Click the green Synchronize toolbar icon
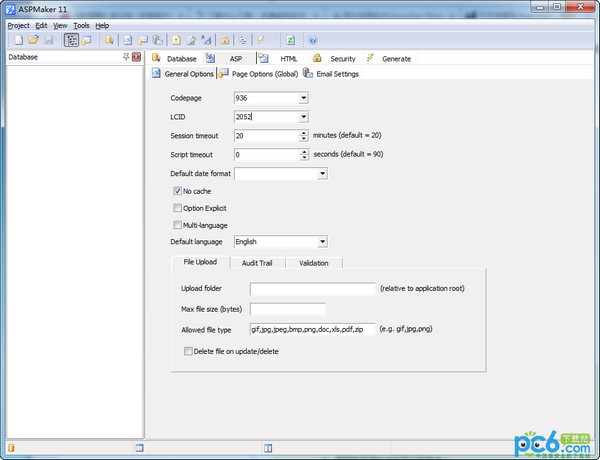This screenshot has width=600, height=460. 290,40
